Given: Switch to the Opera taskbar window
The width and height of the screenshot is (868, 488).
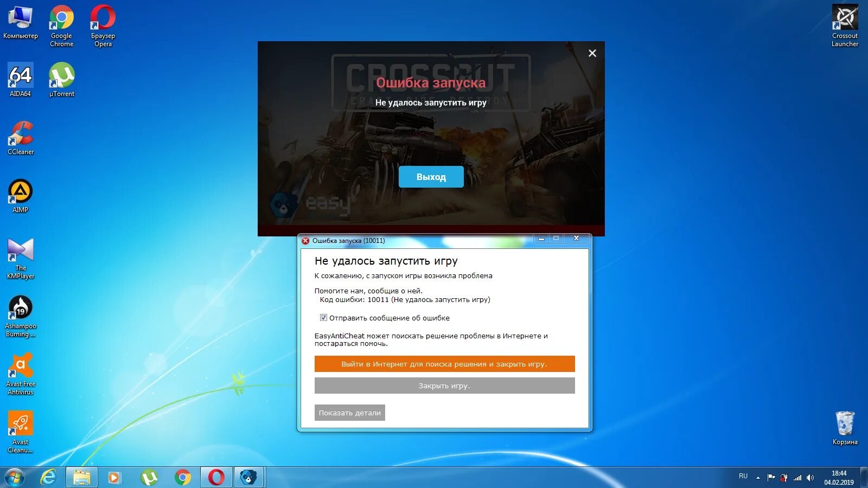Looking at the screenshot, I should (x=216, y=477).
